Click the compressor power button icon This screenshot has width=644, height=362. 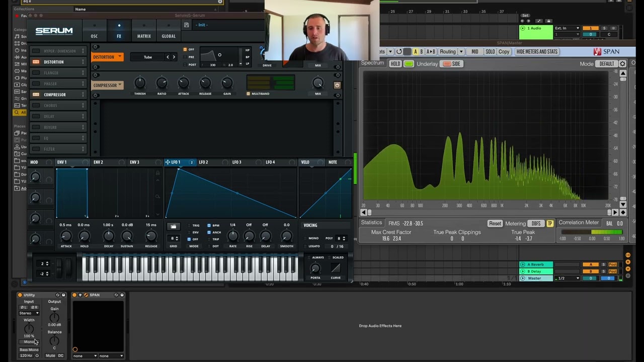[x=337, y=85]
